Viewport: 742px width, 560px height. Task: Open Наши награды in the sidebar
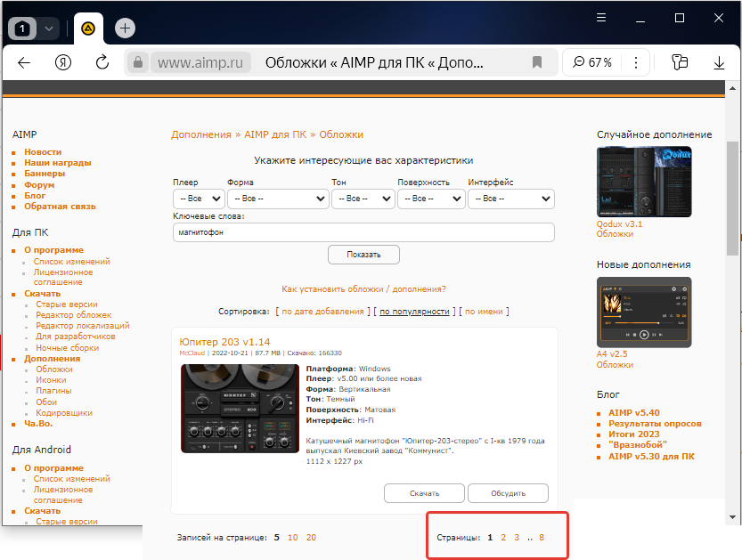pos(58,163)
